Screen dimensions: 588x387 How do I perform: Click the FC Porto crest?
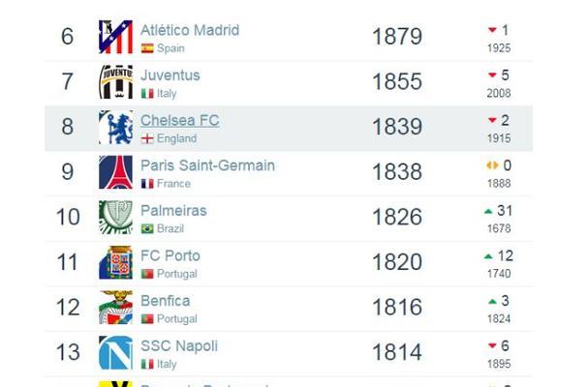tap(115, 262)
